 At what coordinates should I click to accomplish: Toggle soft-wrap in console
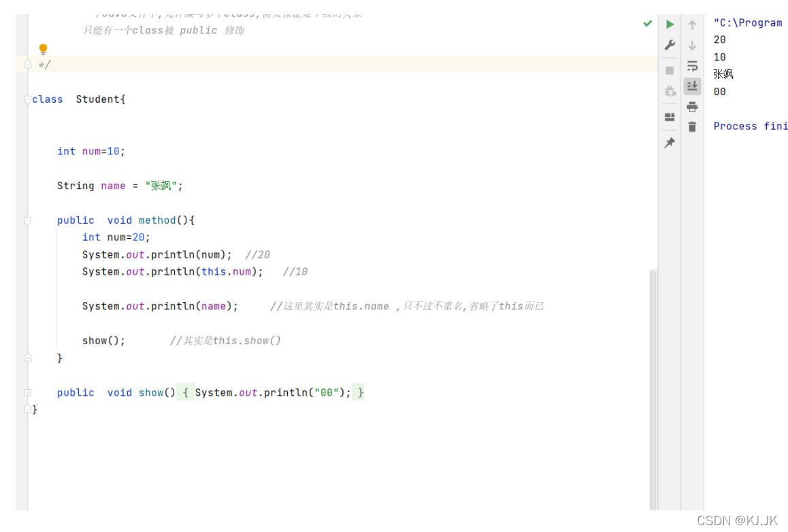693,66
